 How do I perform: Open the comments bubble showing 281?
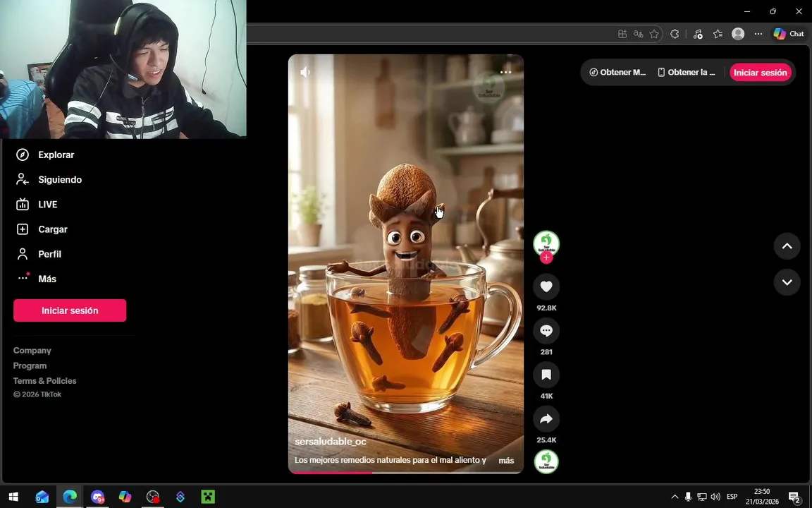pos(546,330)
